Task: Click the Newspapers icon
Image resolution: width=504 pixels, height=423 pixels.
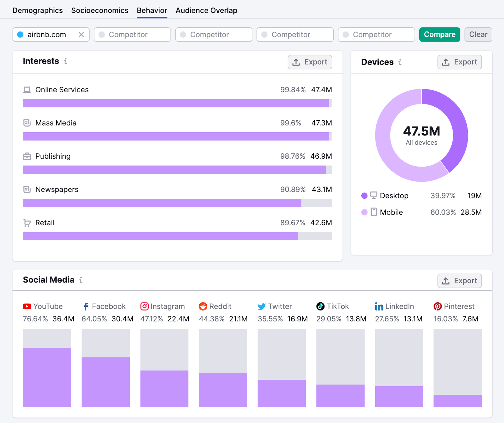Action: (27, 189)
